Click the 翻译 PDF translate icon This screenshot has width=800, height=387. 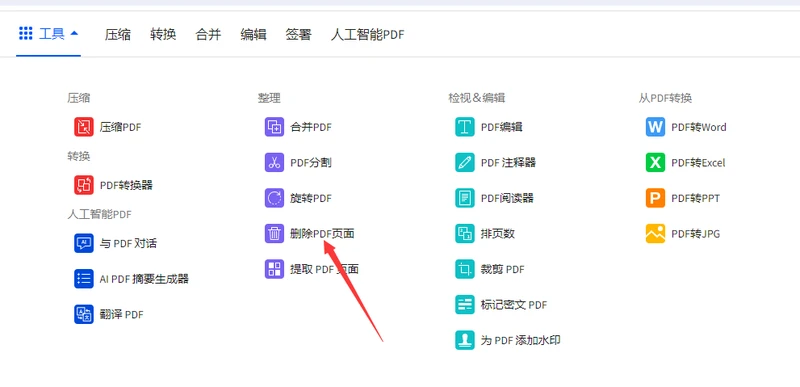84,315
